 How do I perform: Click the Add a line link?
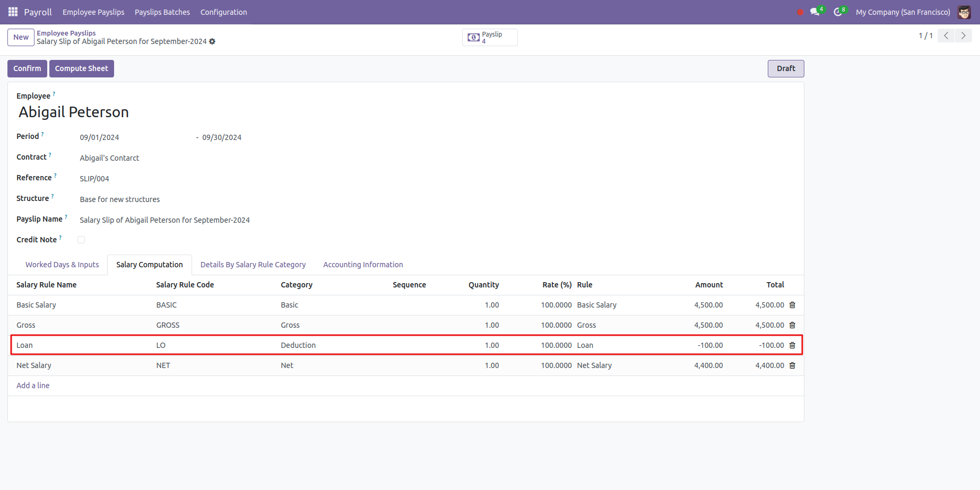(x=33, y=386)
